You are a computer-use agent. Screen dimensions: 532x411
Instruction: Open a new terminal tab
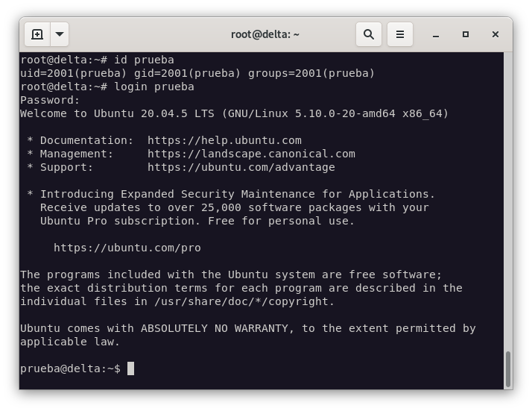(37, 34)
